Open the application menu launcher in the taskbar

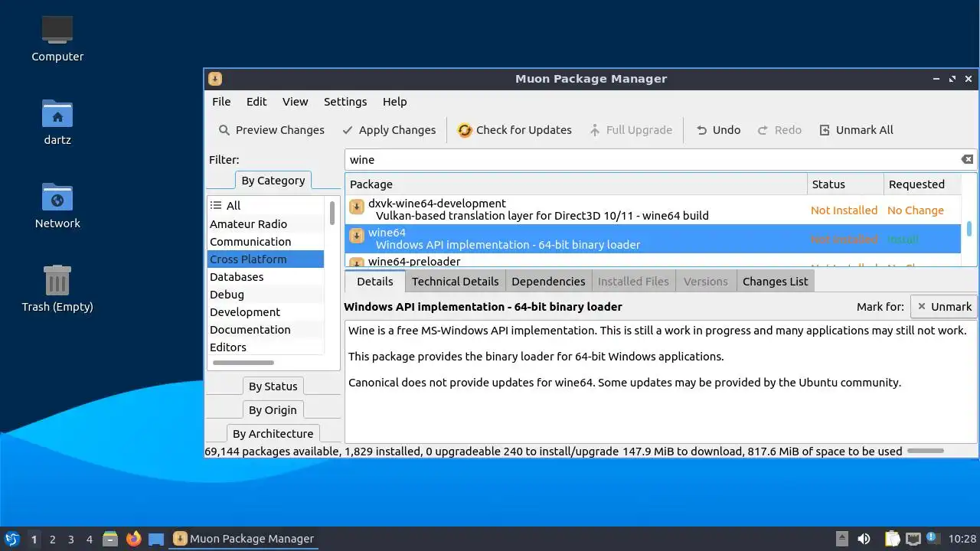click(11, 539)
